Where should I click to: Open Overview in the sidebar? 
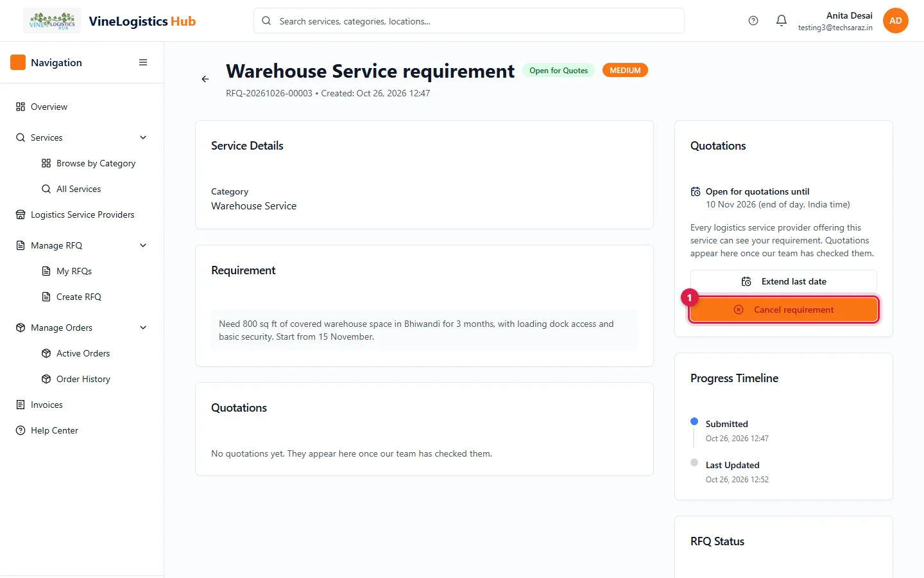point(81,107)
